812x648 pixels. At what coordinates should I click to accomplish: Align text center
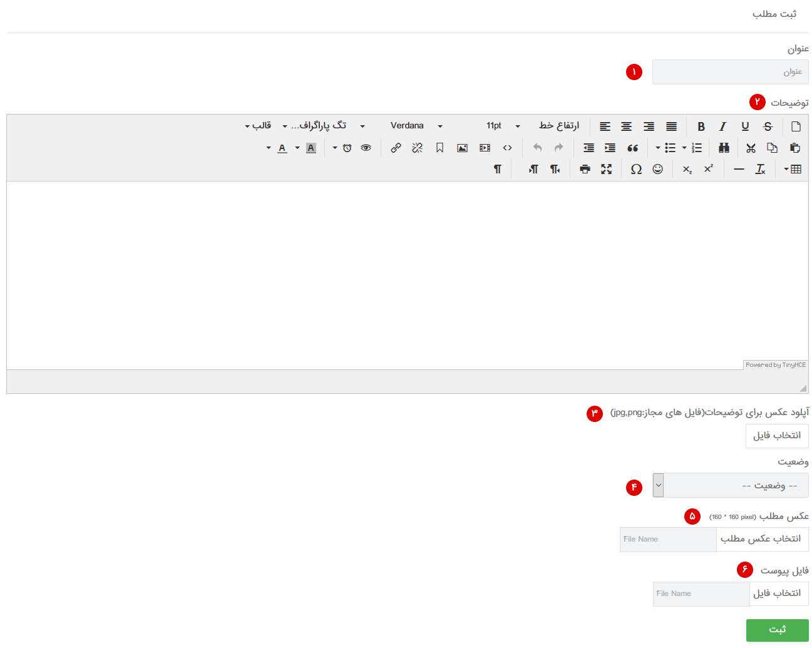click(626, 126)
